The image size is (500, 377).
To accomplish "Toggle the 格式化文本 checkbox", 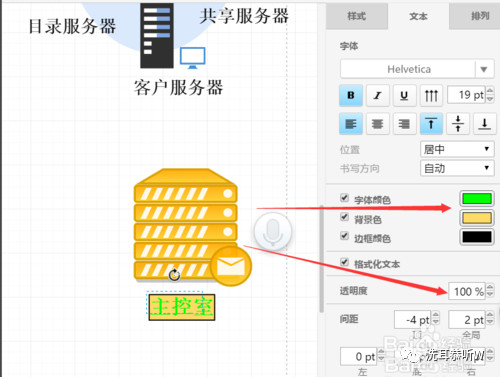I will [345, 262].
